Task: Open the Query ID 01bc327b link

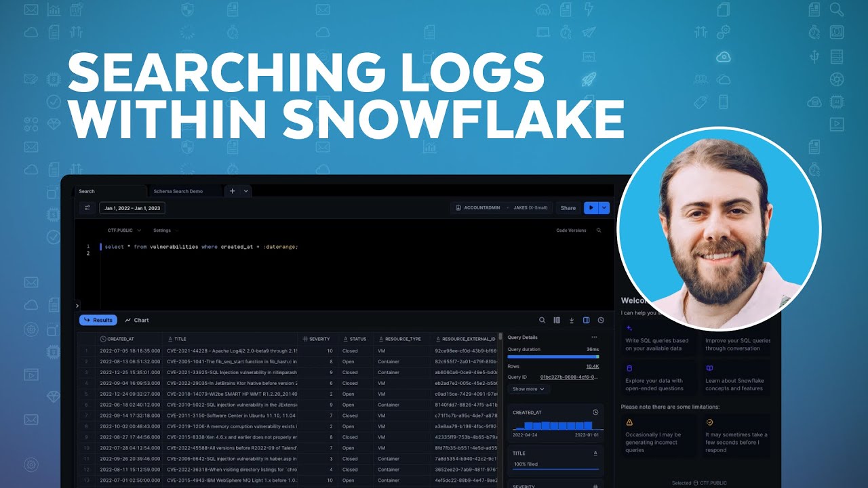Action: [569, 377]
